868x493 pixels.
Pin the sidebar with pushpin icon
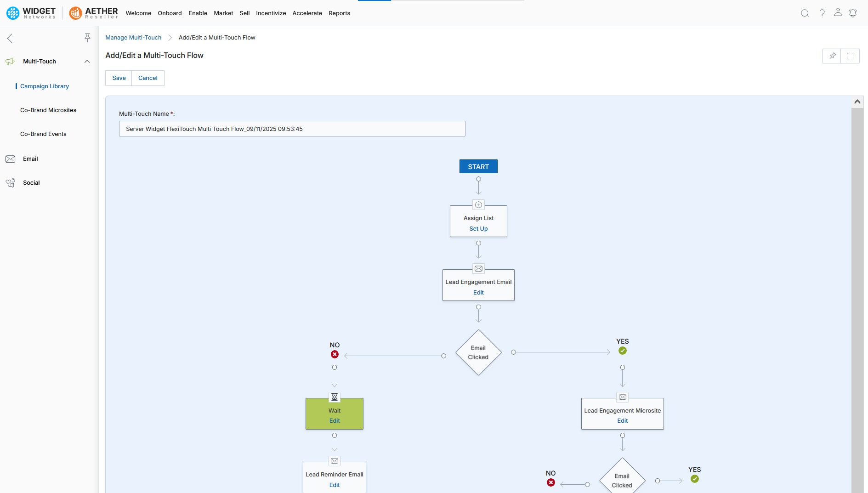pos(87,38)
